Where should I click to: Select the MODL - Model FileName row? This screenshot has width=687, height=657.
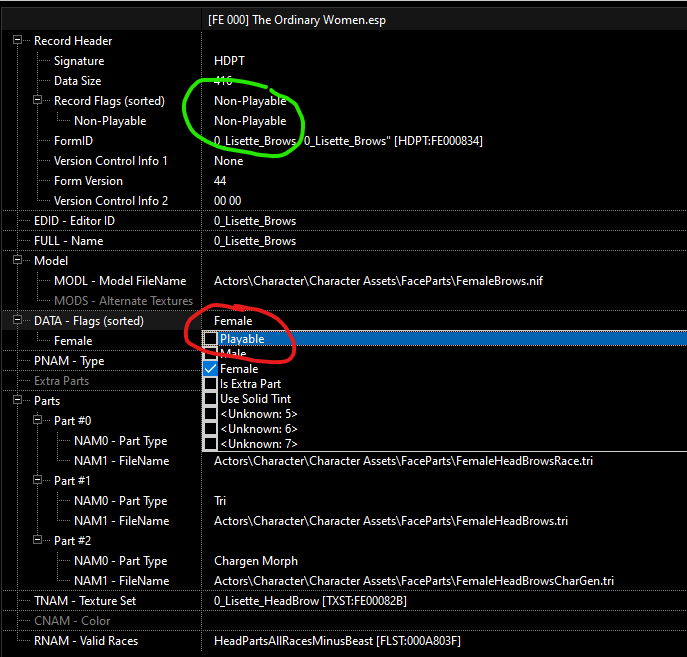coord(120,281)
